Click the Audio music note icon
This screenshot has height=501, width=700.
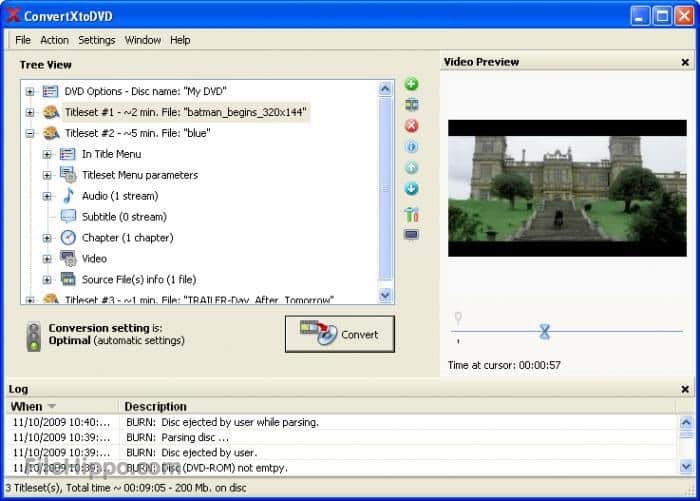(68, 196)
